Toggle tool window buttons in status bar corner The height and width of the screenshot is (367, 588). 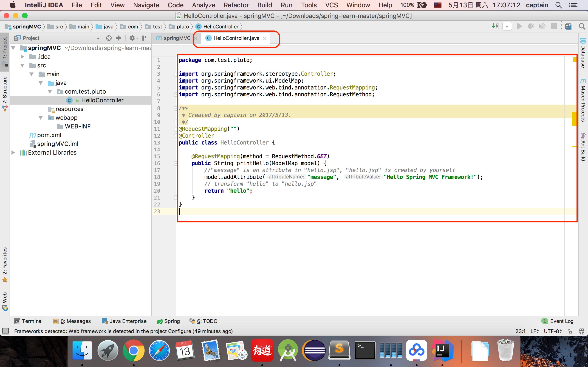coord(5,331)
